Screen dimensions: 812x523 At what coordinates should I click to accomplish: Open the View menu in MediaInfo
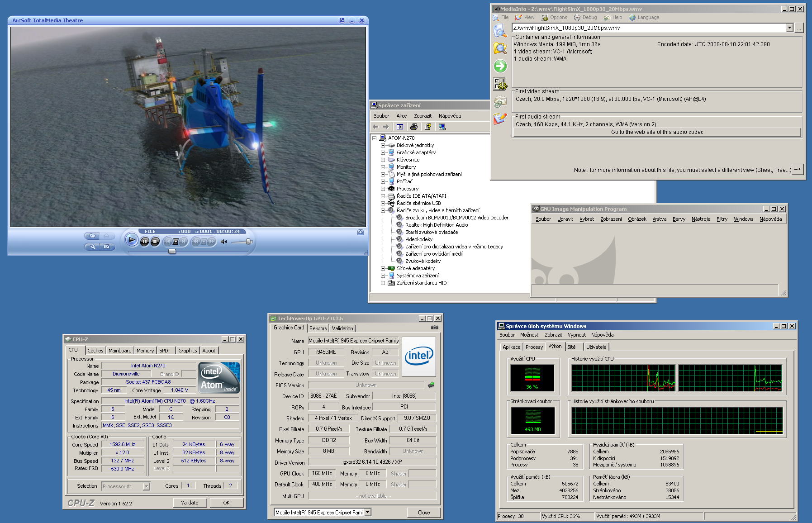tap(525, 17)
